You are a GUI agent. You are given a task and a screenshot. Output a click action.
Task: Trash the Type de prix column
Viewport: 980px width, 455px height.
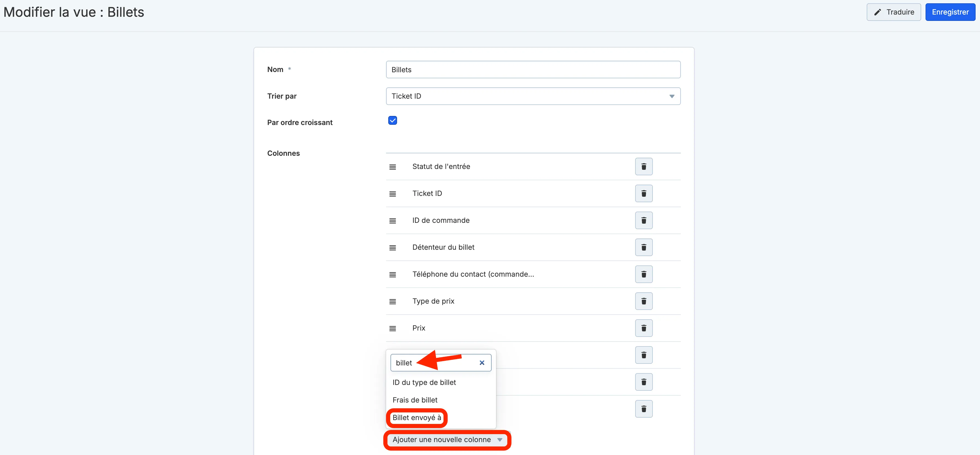[x=644, y=301]
